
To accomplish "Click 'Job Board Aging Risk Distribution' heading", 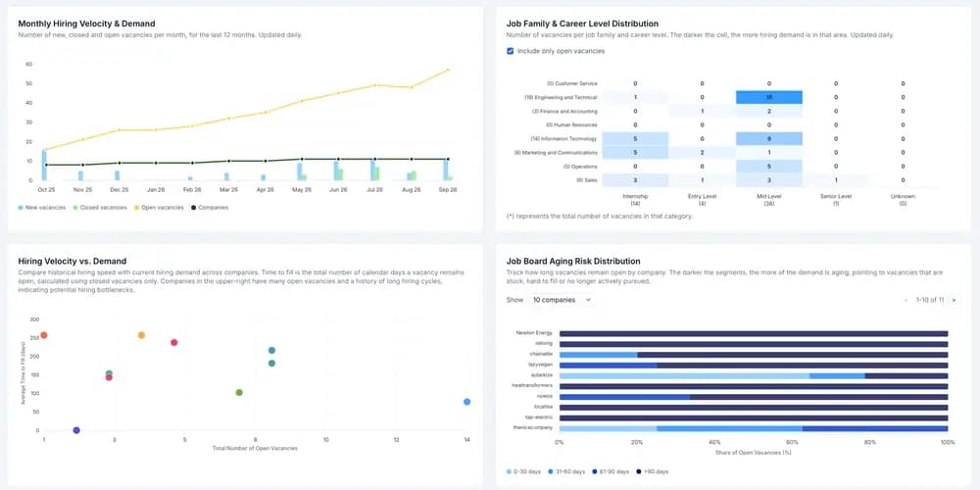I will pos(573,262).
